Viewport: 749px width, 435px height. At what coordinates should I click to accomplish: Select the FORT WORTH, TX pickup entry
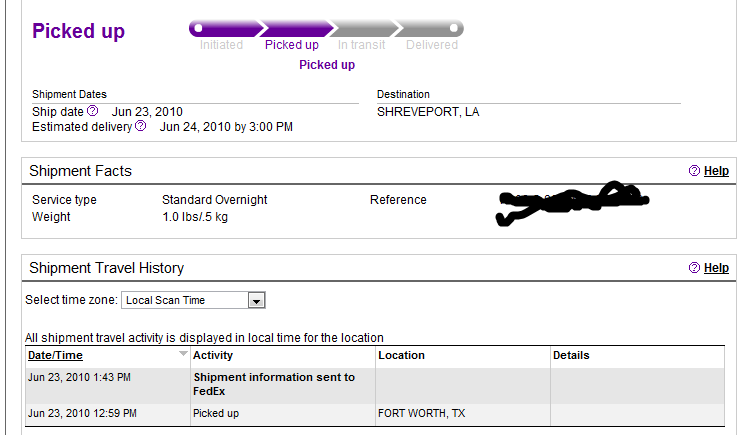[x=421, y=413]
